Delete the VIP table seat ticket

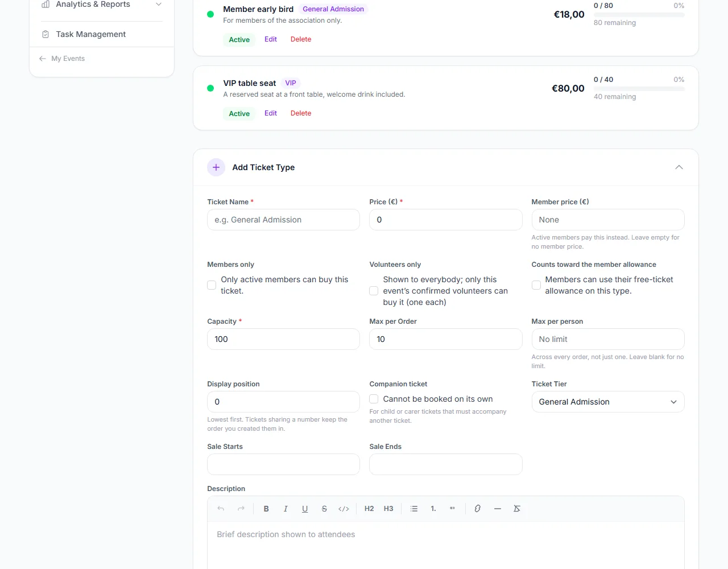point(301,113)
